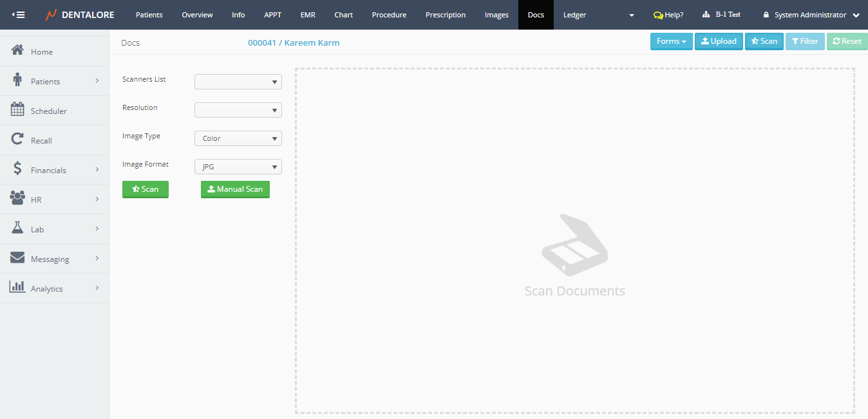
Task: Collapse sidebar using the hamburger menu icon
Action: click(19, 15)
